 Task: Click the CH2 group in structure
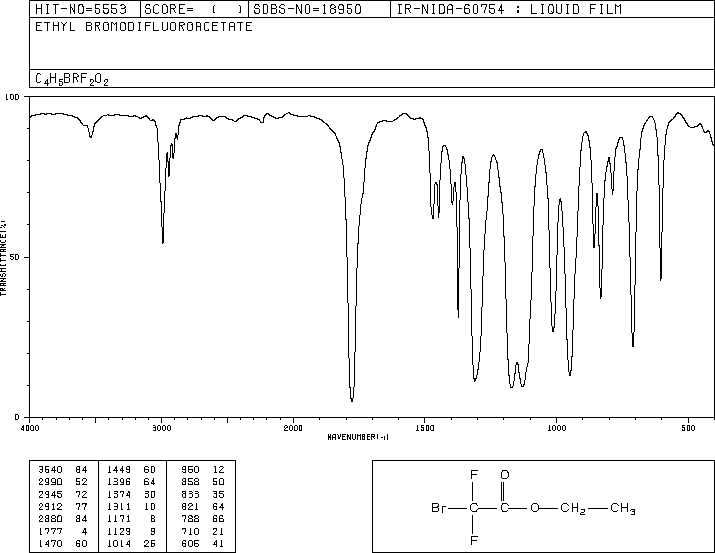[x=573, y=508]
